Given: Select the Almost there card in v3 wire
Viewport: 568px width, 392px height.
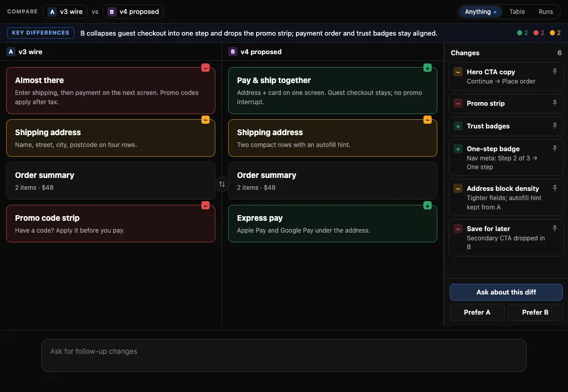Looking at the screenshot, I should tap(111, 90).
